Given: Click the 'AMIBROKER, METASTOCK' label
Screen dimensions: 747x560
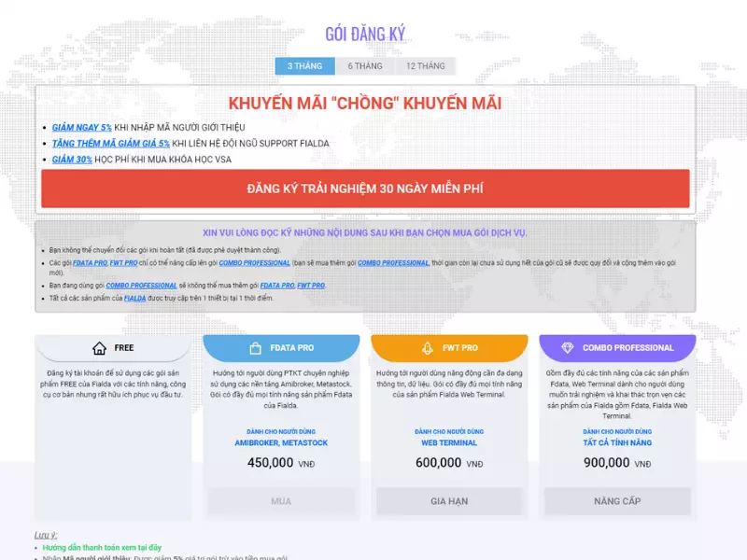Looking at the screenshot, I should coord(281,442).
